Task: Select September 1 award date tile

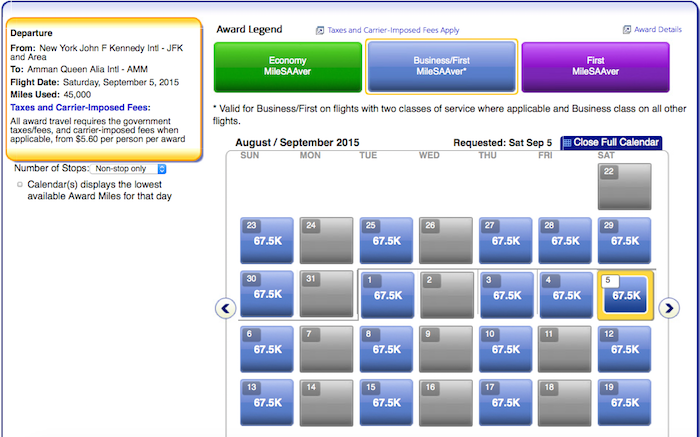Action: coord(387,295)
